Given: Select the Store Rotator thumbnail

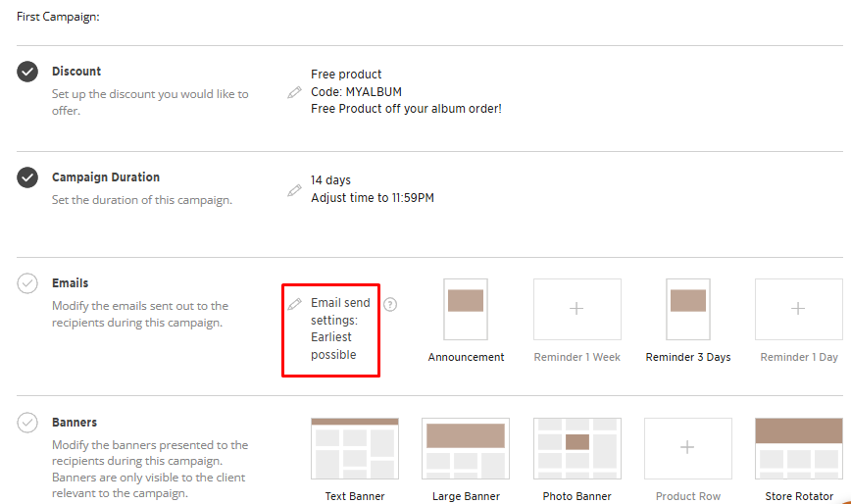Looking at the screenshot, I should point(798,448).
